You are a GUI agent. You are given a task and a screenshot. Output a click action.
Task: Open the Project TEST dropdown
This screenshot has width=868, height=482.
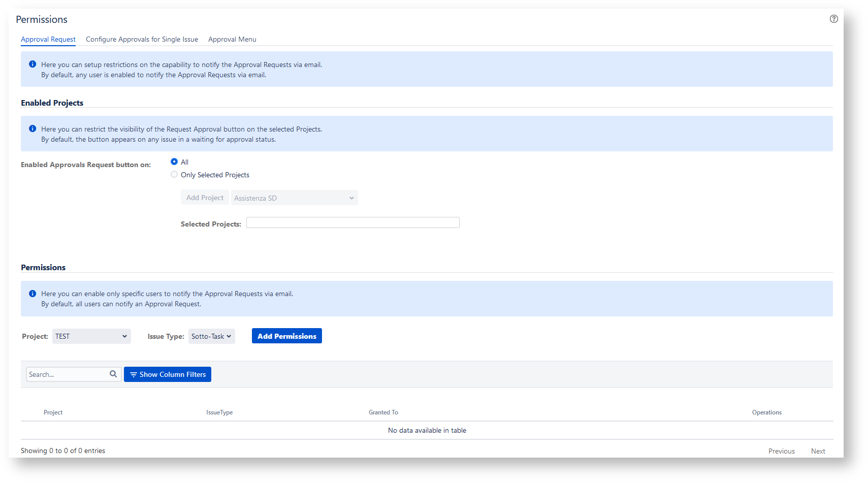(x=91, y=336)
